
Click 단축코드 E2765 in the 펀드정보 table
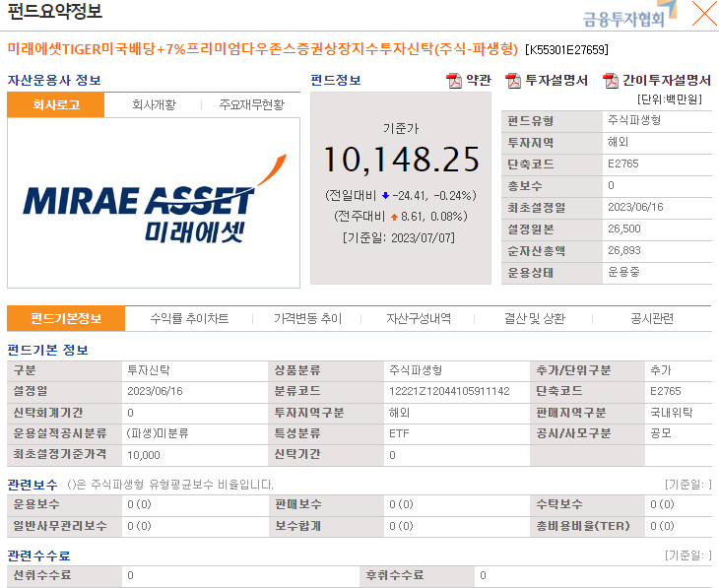click(x=623, y=163)
